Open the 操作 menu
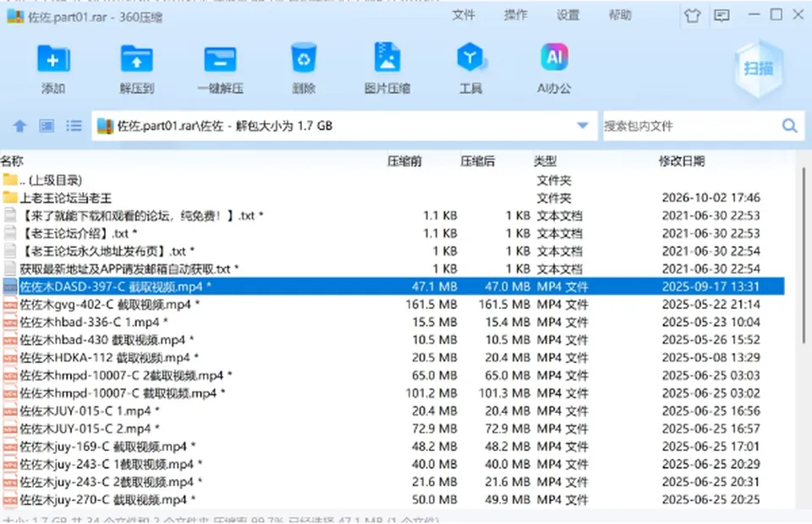 click(516, 15)
